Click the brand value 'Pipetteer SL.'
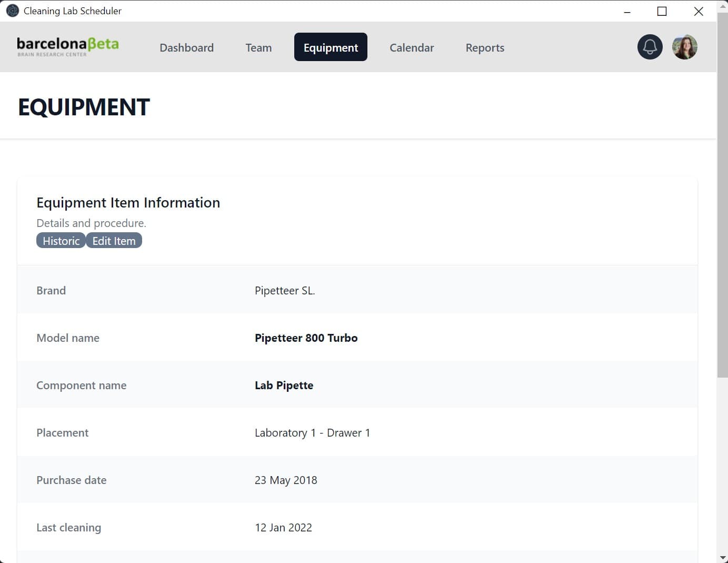Image resolution: width=728 pixels, height=563 pixels. [285, 291]
